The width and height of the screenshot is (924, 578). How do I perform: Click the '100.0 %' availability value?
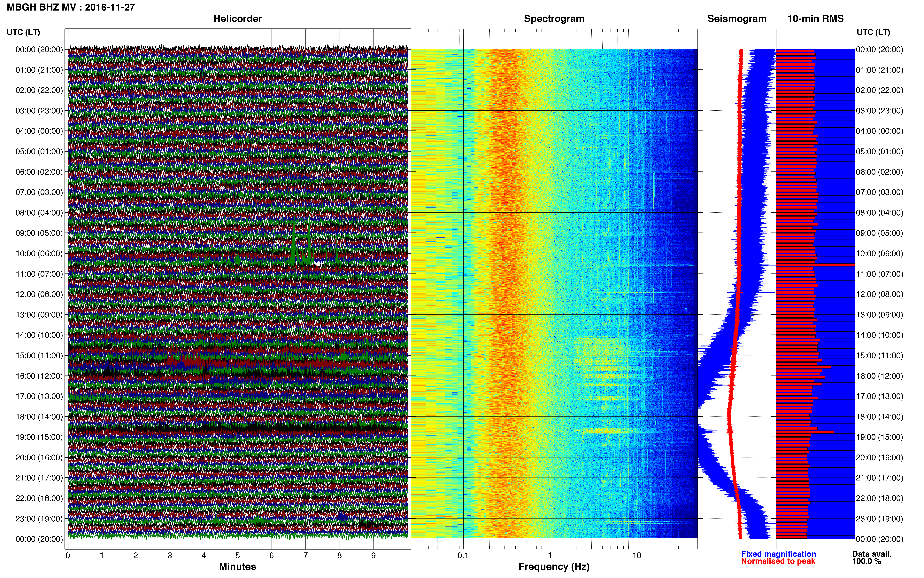tap(867, 561)
